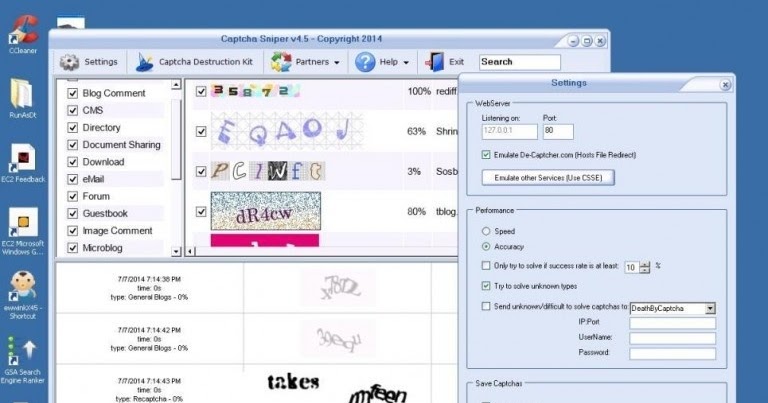Toggle Emulate De-Captcher.com hosts redirect
This screenshot has width=768, height=403.
tap(486, 155)
